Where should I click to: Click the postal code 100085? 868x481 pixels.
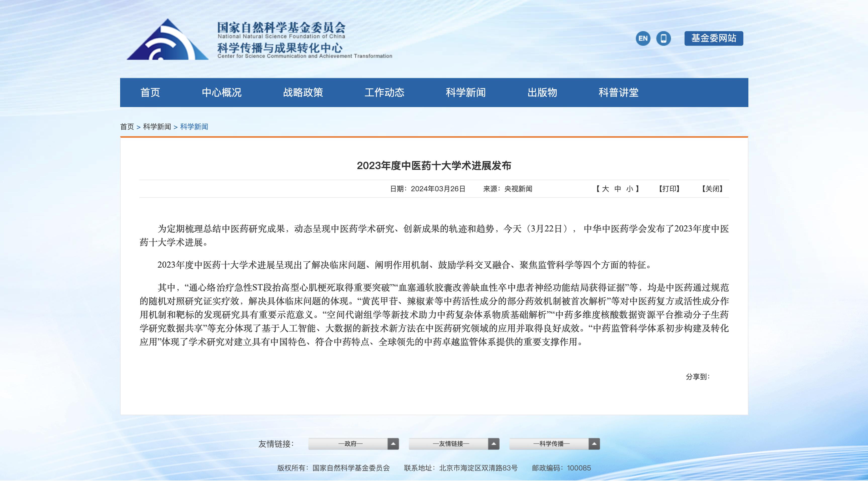[579, 468]
